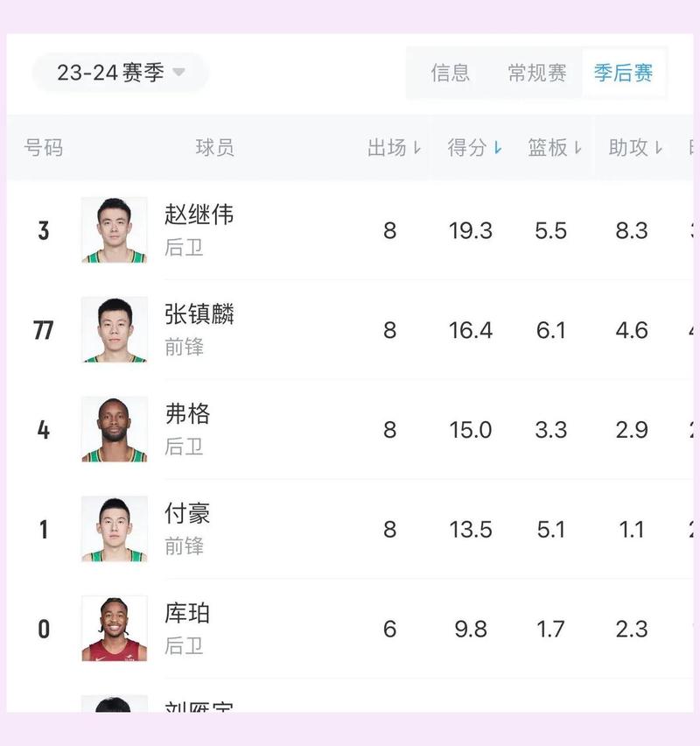Sort players by 得分 column
Screen dimensions: 700x746
coord(465,147)
